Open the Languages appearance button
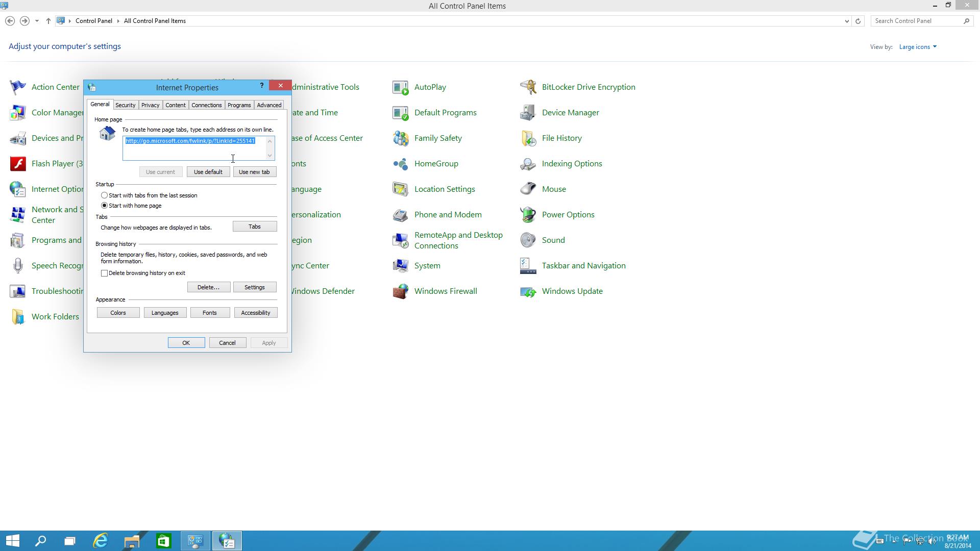 165,313
